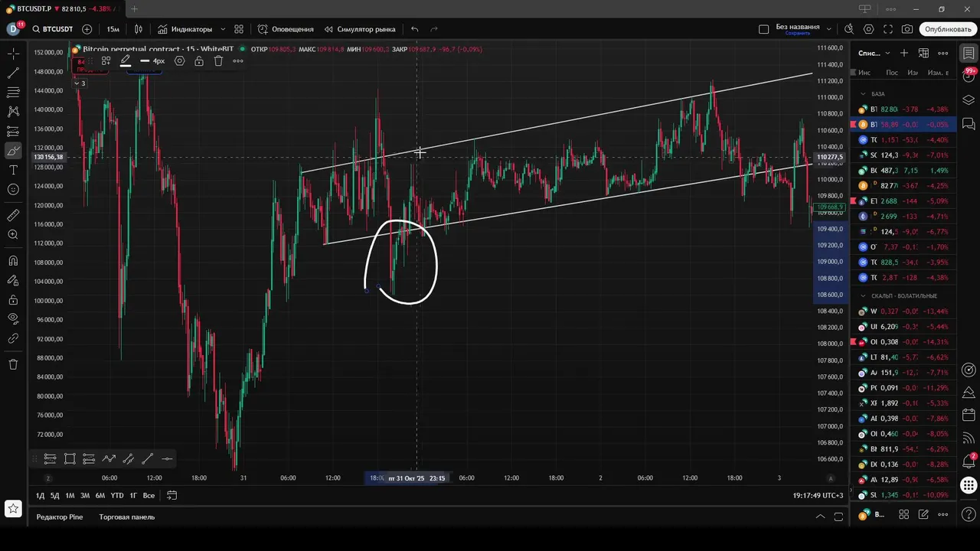The height and width of the screenshot is (551, 980).
Task: Hide all drawings with eye icon
Action: tap(13, 318)
